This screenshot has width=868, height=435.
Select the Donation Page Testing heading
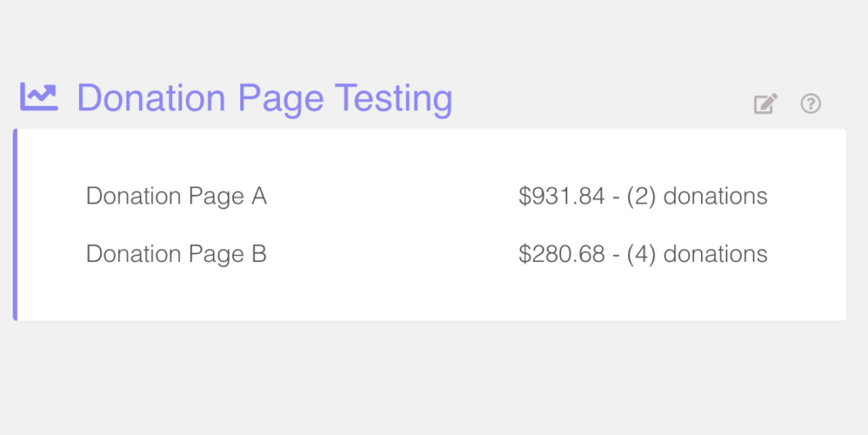pyautogui.click(x=264, y=98)
